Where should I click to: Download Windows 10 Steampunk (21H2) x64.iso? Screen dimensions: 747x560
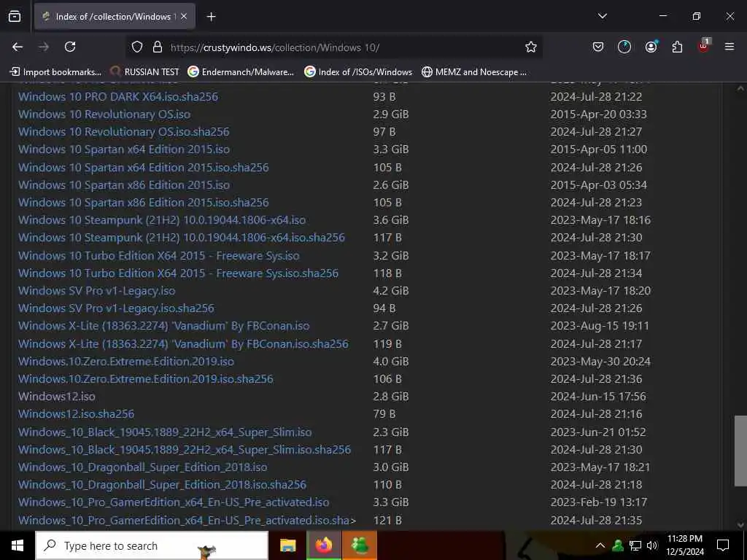point(162,220)
